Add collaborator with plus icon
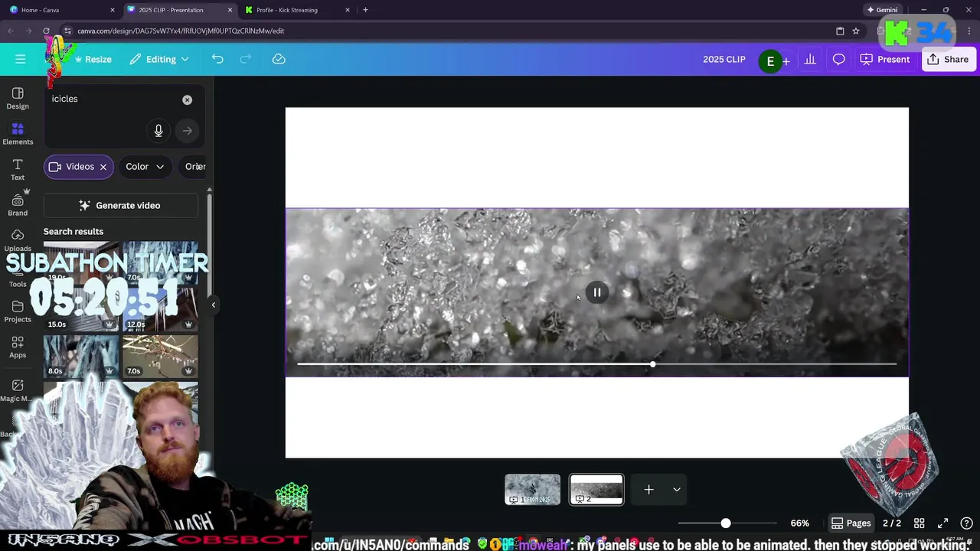 [x=786, y=61]
